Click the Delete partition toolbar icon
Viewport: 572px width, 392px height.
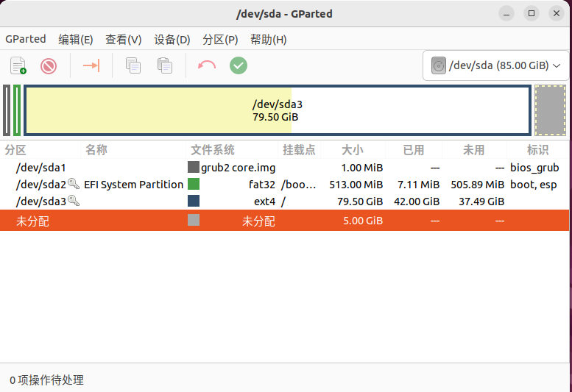point(49,66)
